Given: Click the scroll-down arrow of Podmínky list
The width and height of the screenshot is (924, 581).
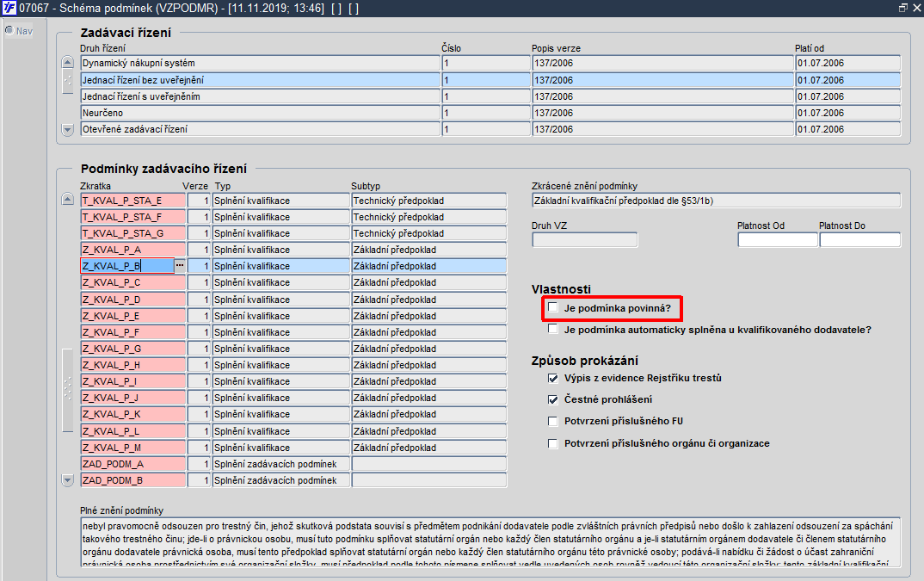Looking at the screenshot, I should [x=68, y=480].
